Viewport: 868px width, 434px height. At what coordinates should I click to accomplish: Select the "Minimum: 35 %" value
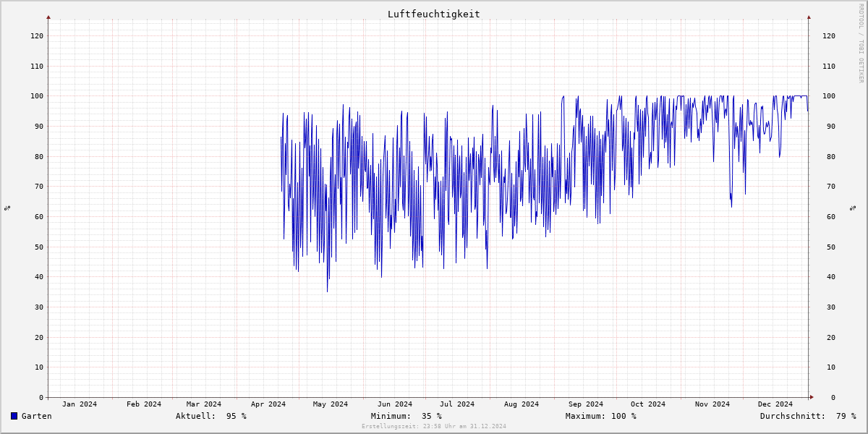pyautogui.click(x=407, y=416)
